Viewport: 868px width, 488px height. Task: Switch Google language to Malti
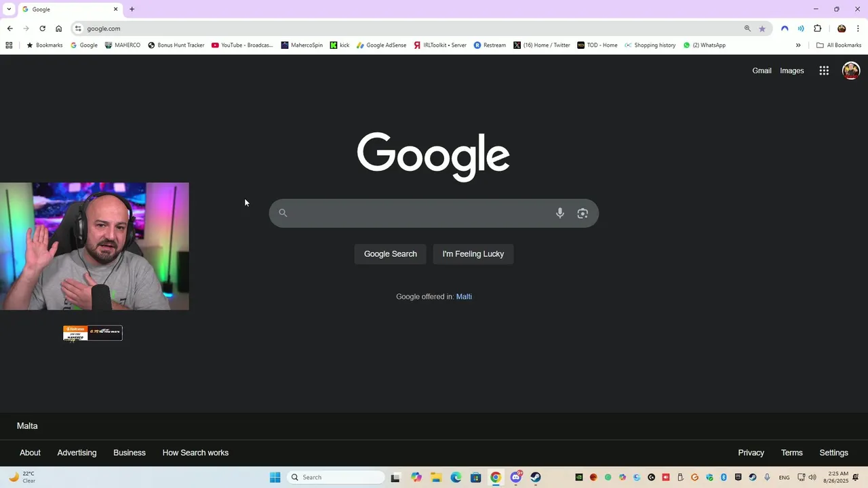point(464,297)
